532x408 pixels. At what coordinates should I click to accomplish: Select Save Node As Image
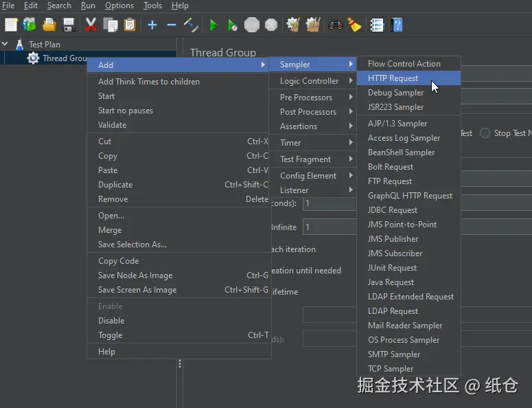[x=178, y=275]
